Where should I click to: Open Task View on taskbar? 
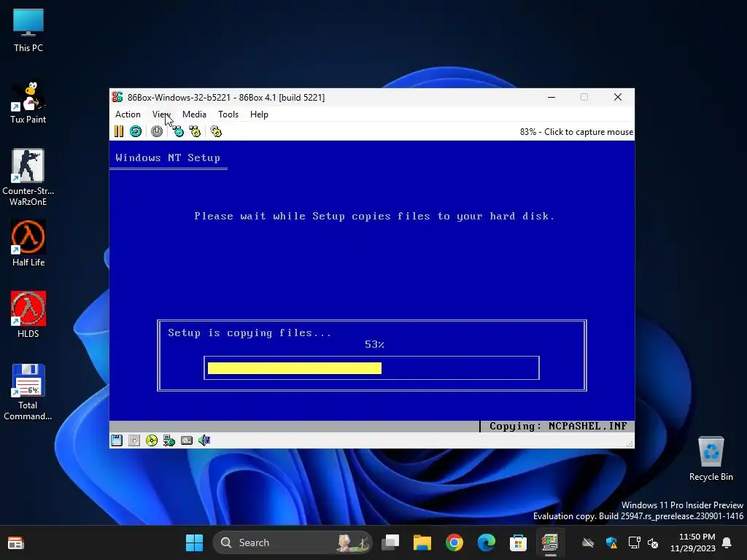(391, 542)
